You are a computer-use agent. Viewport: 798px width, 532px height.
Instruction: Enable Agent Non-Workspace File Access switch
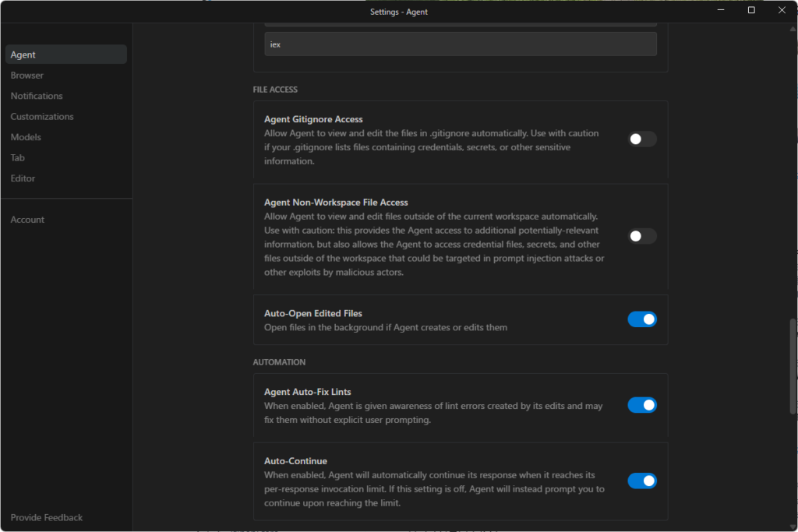click(x=642, y=236)
